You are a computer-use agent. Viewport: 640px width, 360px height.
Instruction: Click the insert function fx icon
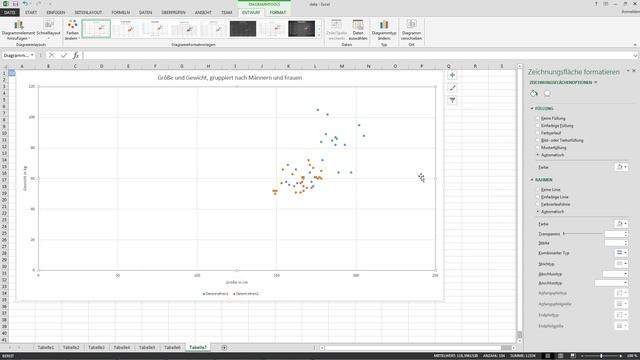76,55
